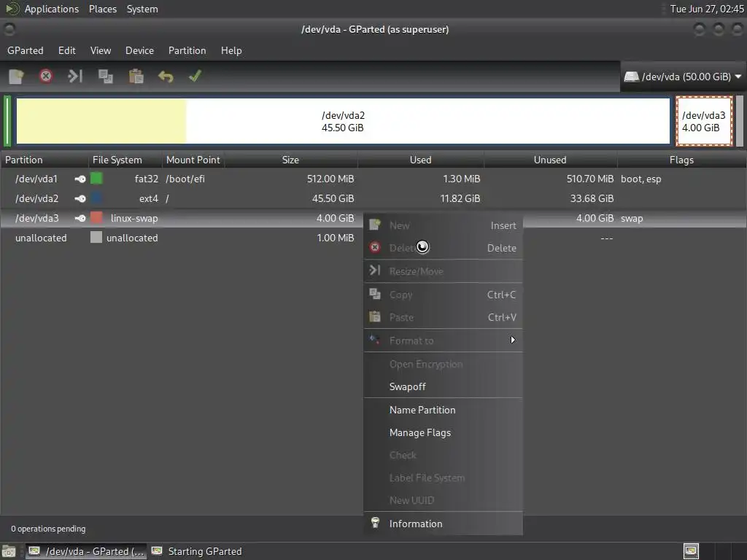The image size is (747, 560).
Task: Click the key icon of /dev/vda3
Action: (80, 218)
